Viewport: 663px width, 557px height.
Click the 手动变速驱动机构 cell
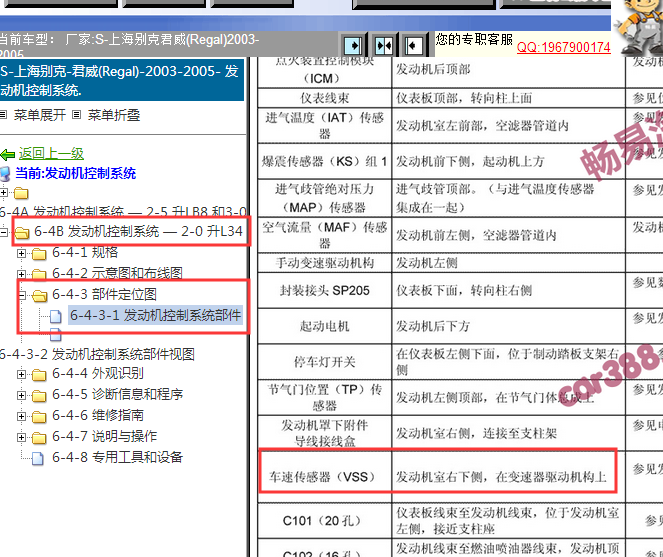click(324, 263)
